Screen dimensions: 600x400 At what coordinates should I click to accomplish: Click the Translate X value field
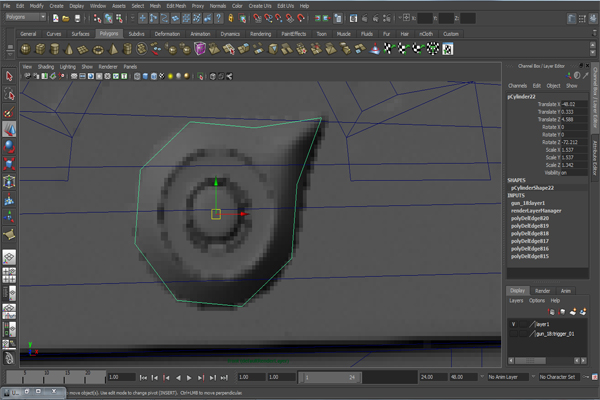pyautogui.click(x=574, y=104)
